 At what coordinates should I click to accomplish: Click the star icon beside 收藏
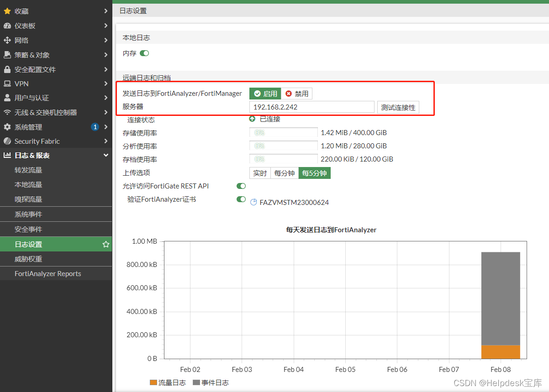[7, 11]
